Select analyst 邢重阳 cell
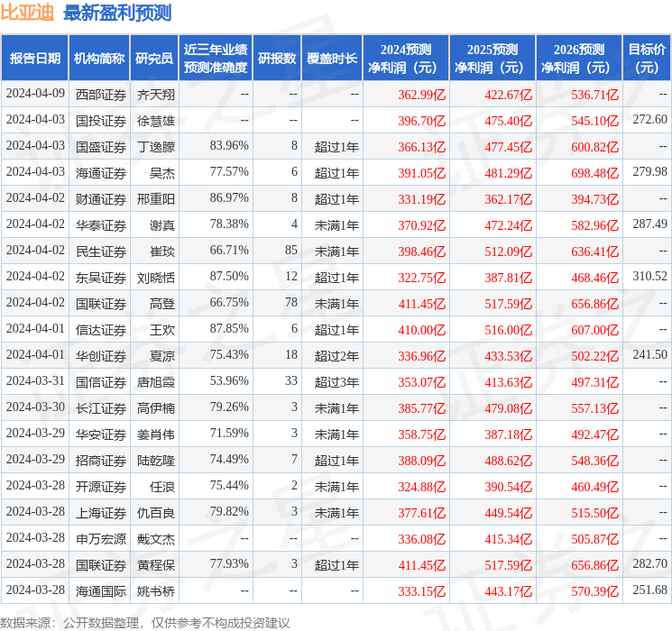The image size is (672, 631). tap(155, 199)
